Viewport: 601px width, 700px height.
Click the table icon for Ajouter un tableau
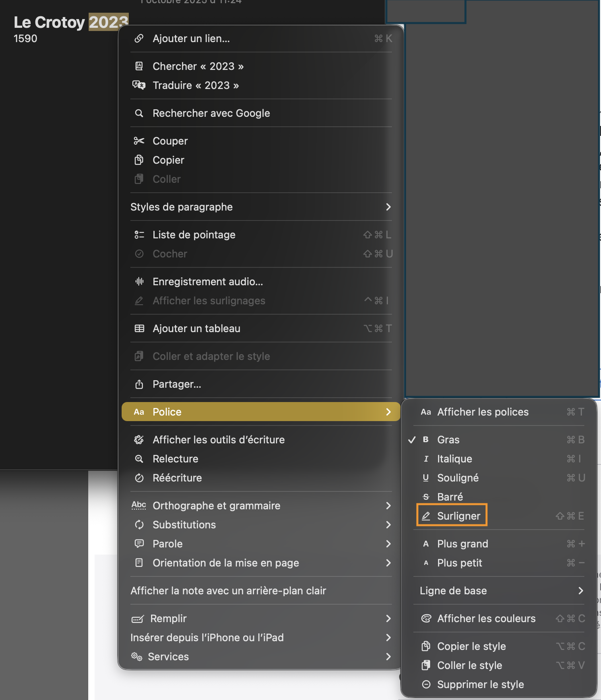coord(139,329)
